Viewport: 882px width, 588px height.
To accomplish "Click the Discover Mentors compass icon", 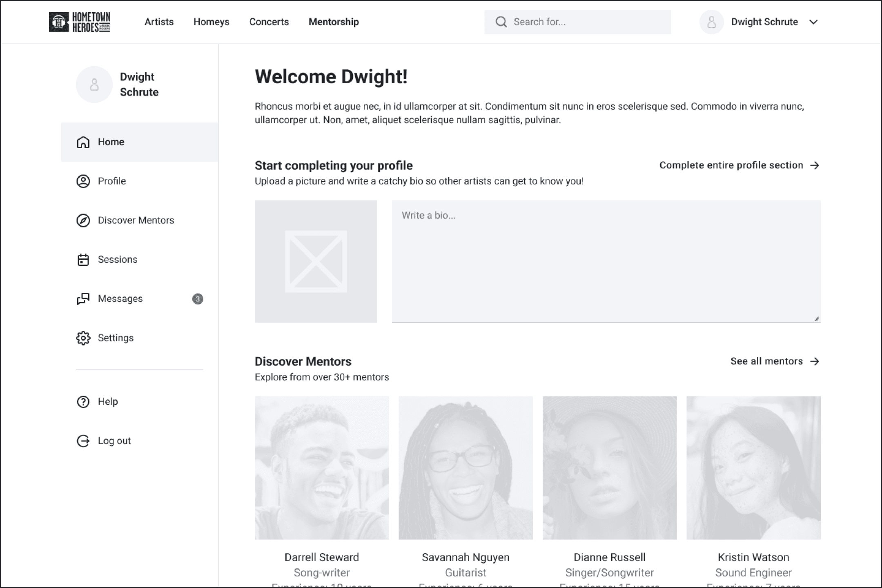I will click(83, 220).
